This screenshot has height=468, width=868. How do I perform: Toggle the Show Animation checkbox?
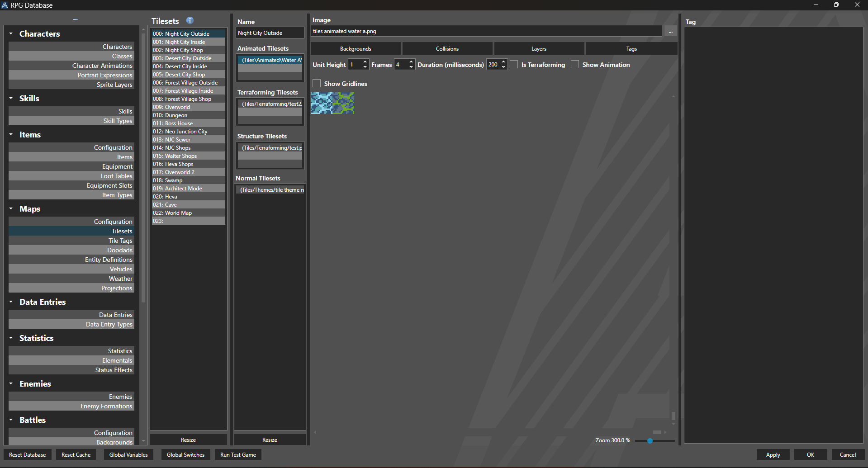click(575, 65)
